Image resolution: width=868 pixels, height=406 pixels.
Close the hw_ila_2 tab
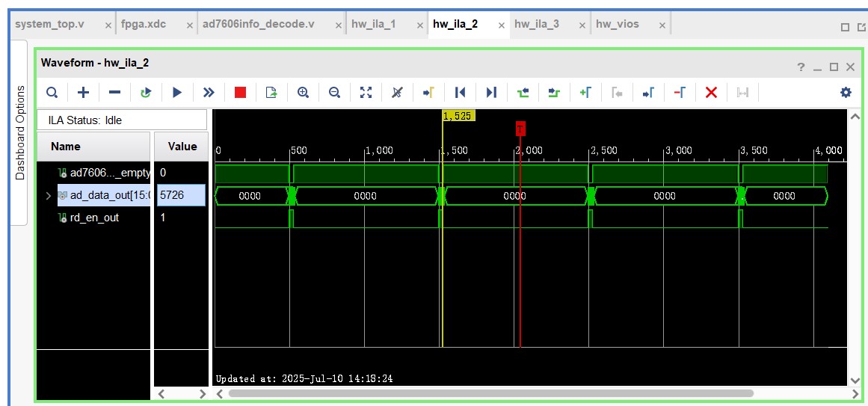pyautogui.click(x=501, y=25)
